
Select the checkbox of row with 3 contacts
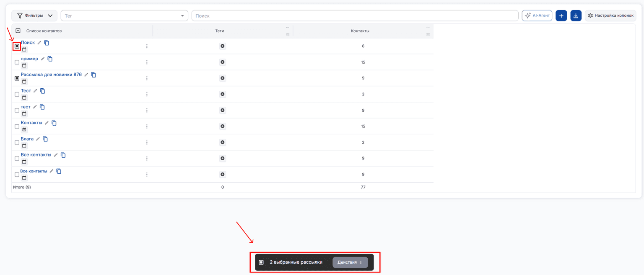point(17,94)
